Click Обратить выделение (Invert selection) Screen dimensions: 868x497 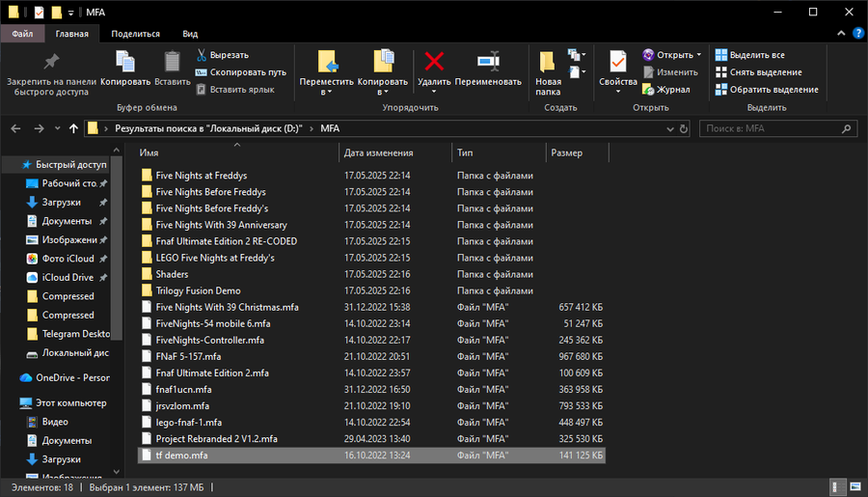click(x=767, y=89)
